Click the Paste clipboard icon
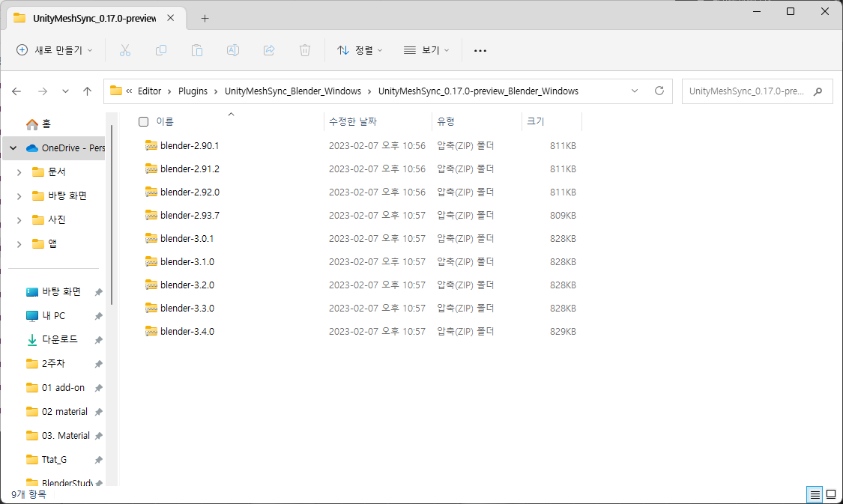Viewport: 843px width, 504px height. 197,50
